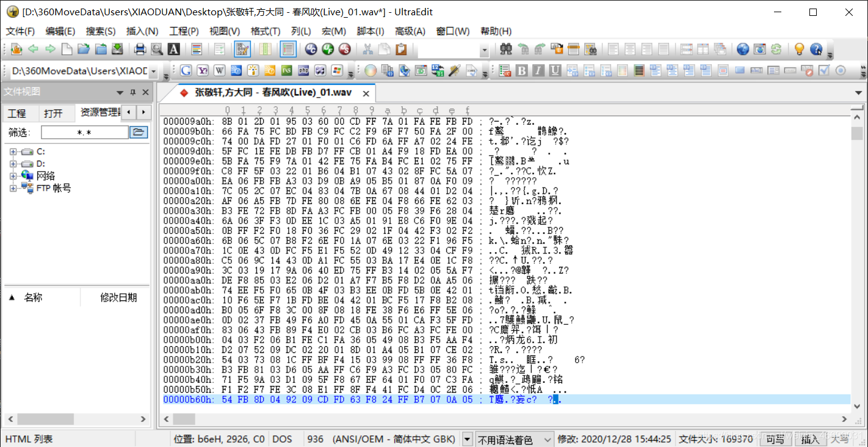Click the globe web browser icon
The image size is (868, 447).
[743, 49]
